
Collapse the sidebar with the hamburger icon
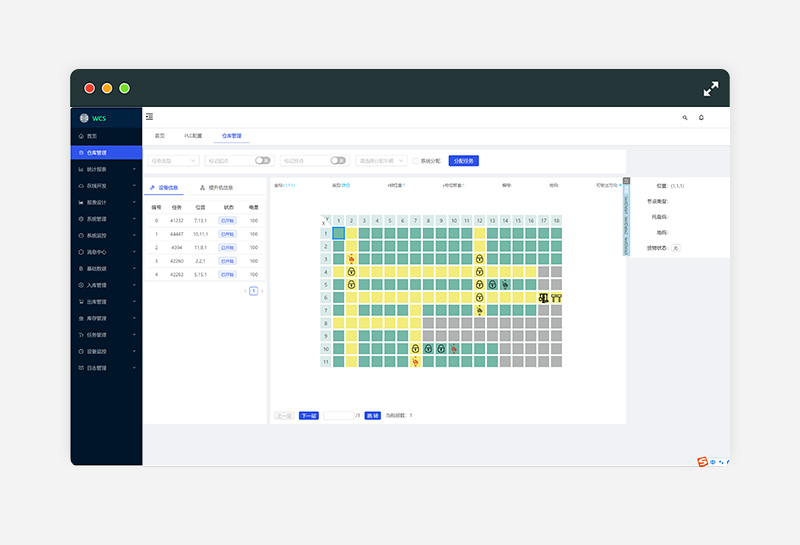149,117
